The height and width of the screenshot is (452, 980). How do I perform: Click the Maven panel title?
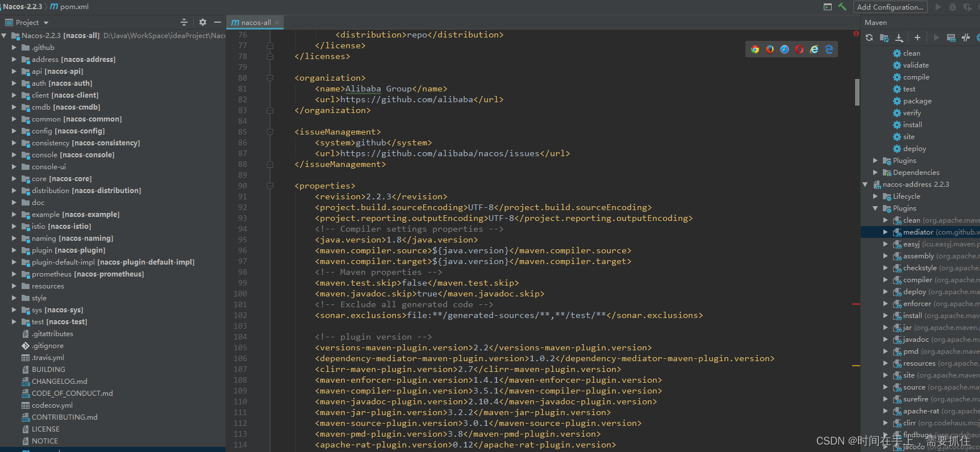(875, 22)
